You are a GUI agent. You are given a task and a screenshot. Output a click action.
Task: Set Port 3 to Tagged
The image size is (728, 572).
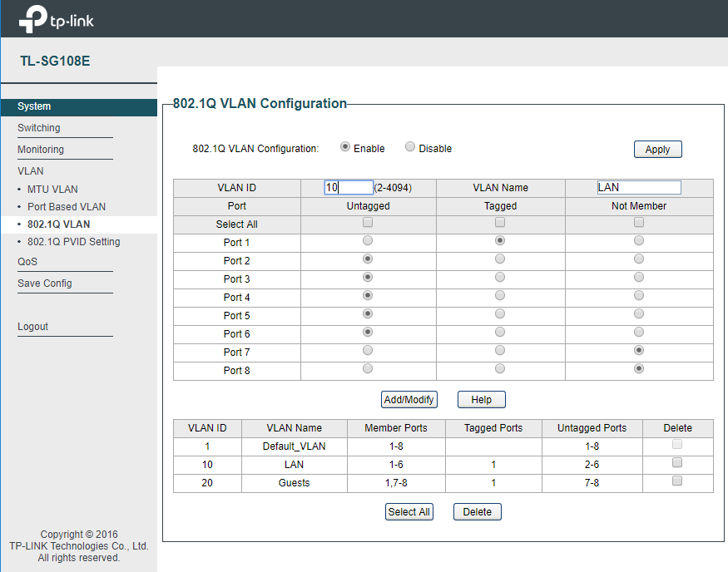click(x=500, y=278)
